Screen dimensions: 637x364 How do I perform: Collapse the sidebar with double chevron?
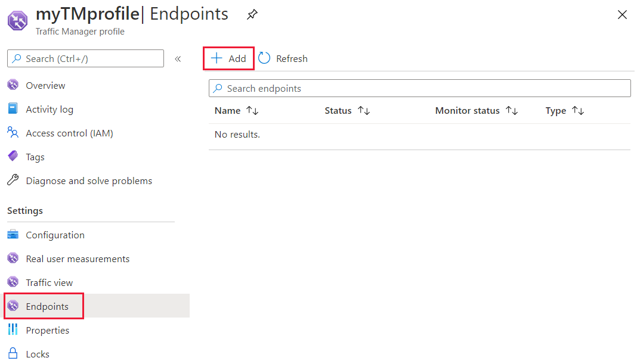(x=178, y=59)
